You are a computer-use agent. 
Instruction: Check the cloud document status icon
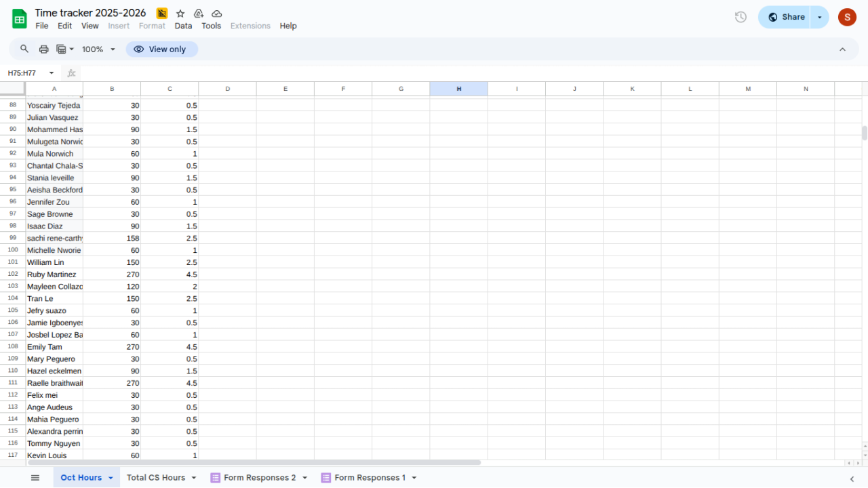217,14
